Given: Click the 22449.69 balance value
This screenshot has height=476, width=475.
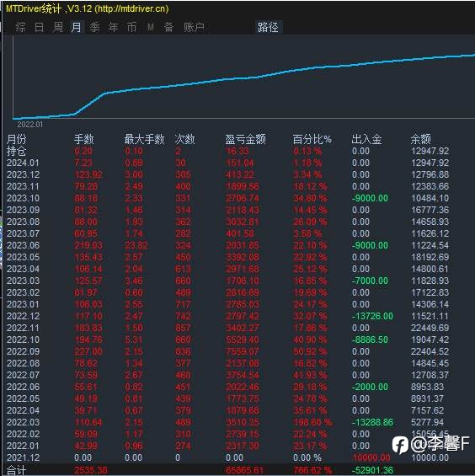Looking at the screenshot, I should (430, 328).
